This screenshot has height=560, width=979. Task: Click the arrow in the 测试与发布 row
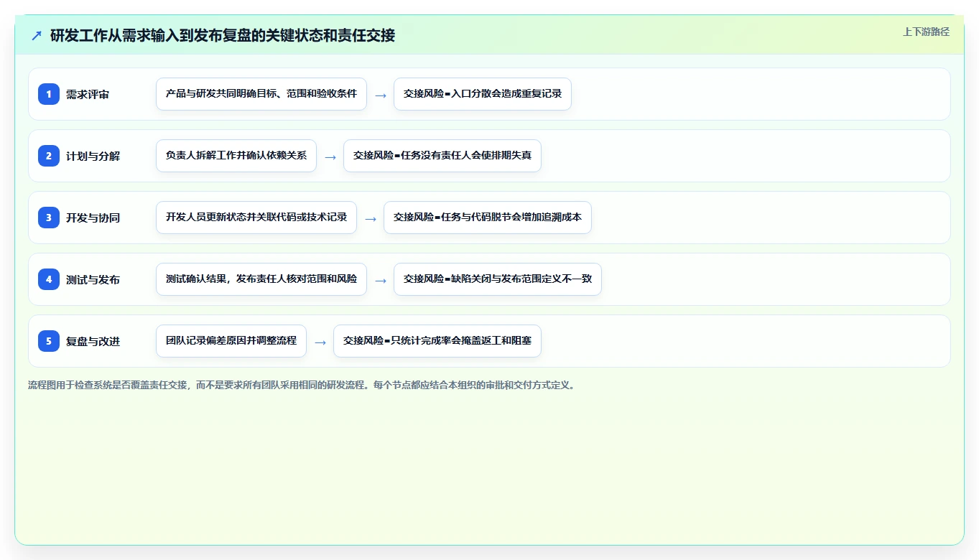pyautogui.click(x=381, y=280)
